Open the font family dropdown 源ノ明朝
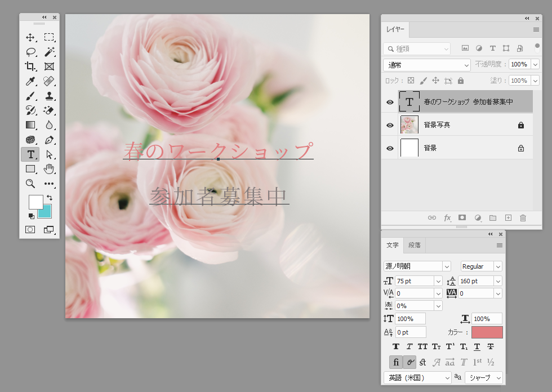The height and width of the screenshot is (392, 552). click(x=417, y=266)
